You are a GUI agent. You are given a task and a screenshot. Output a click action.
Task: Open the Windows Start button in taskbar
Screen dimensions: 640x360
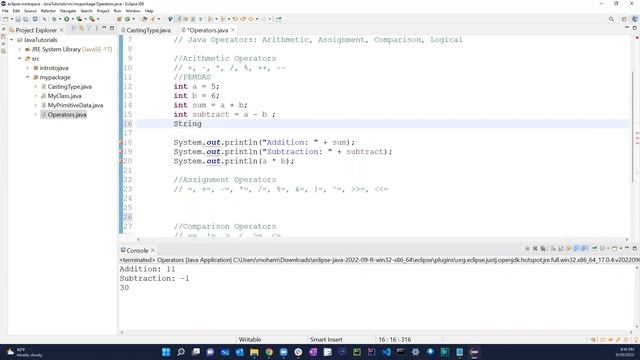[166, 352]
